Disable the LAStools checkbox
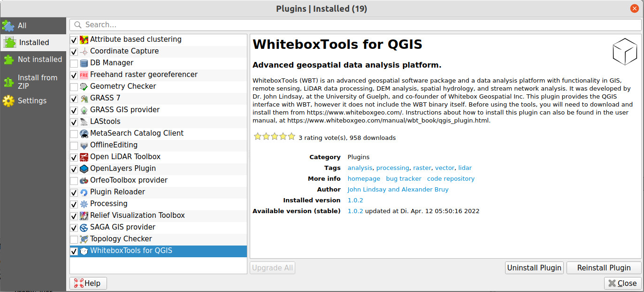The image size is (644, 292). click(x=74, y=122)
